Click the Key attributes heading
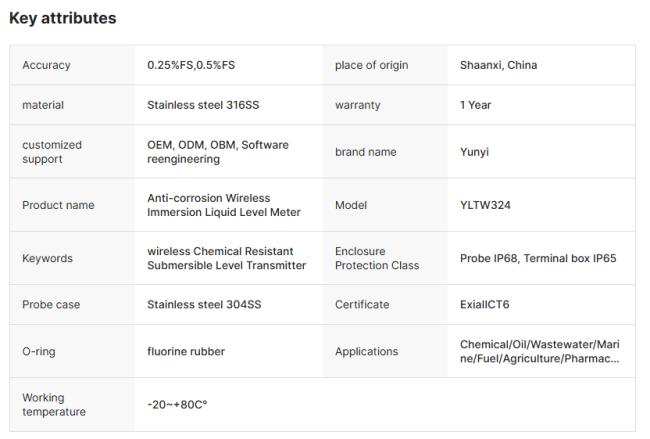This screenshot has width=650, height=439. [x=62, y=18]
